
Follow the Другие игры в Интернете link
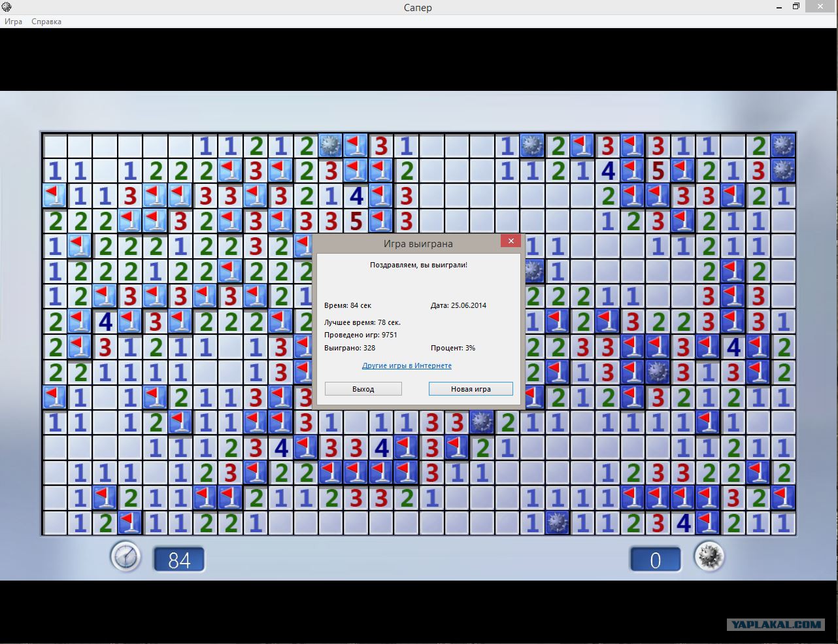coord(407,365)
